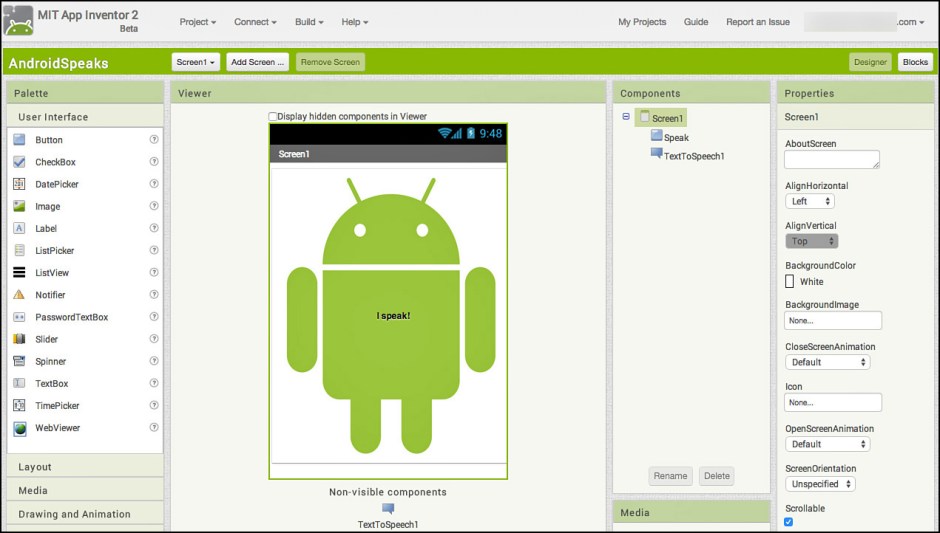Expand the Screen1 screen selector dropdown
Viewport: 940px width, 533px height.
pos(195,62)
